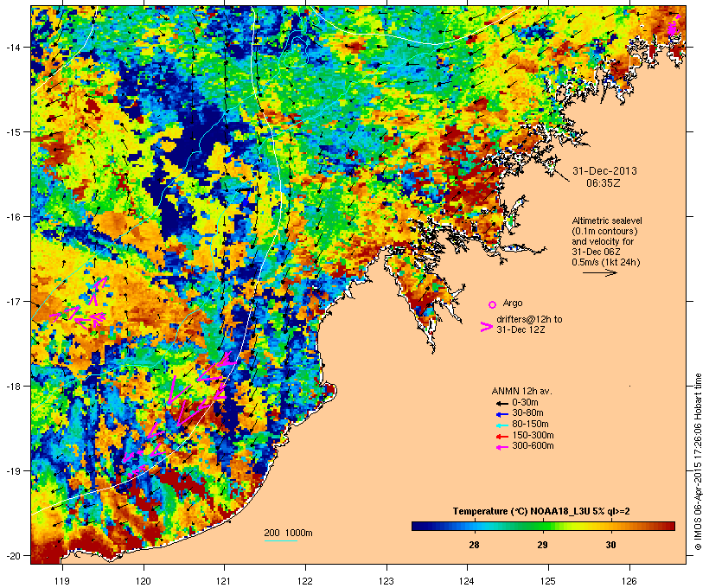709x588 pixels.
Task: Click the color bar value 30
Action: (610, 545)
